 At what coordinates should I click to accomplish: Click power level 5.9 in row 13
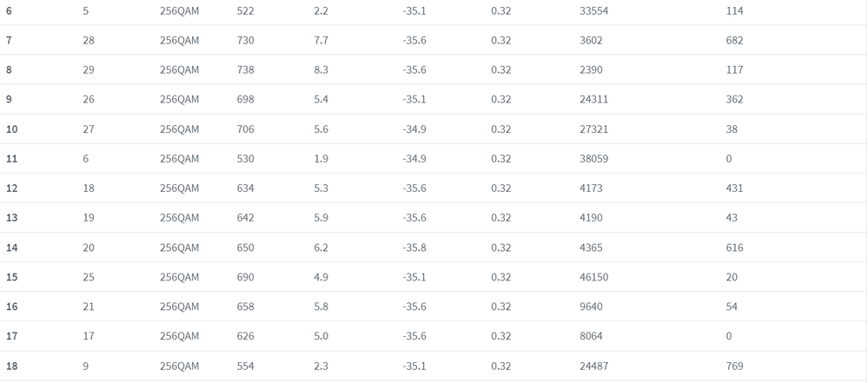(x=321, y=218)
